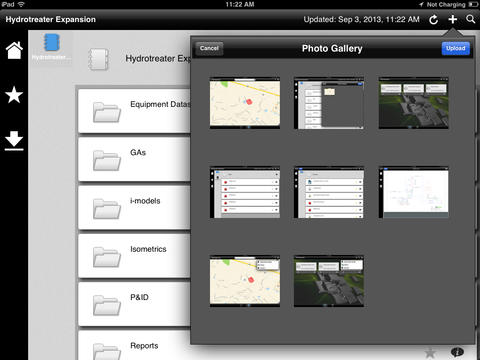The width and height of the screenshot is (480, 360).
Task: Open Favorites with the star sidebar icon
Action: (14, 95)
